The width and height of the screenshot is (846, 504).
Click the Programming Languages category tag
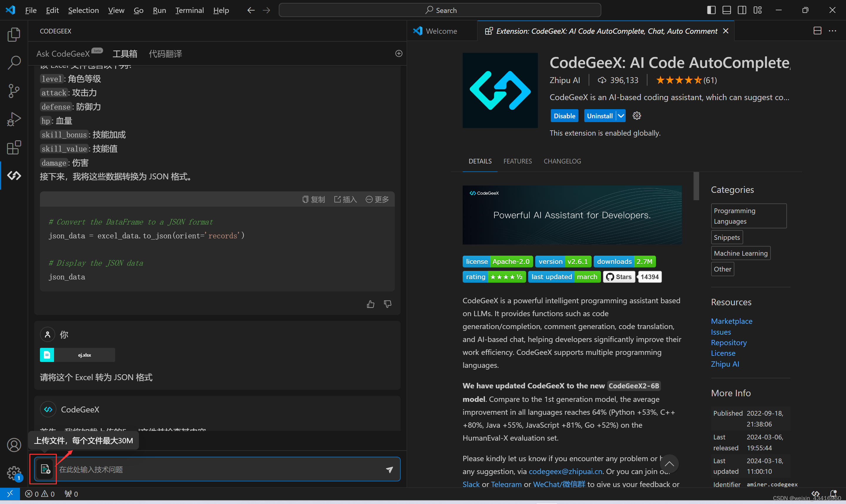pyautogui.click(x=748, y=216)
